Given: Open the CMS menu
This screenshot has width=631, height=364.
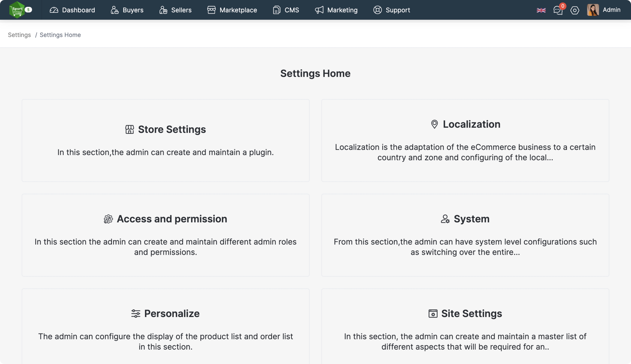Looking at the screenshot, I should coord(286,10).
